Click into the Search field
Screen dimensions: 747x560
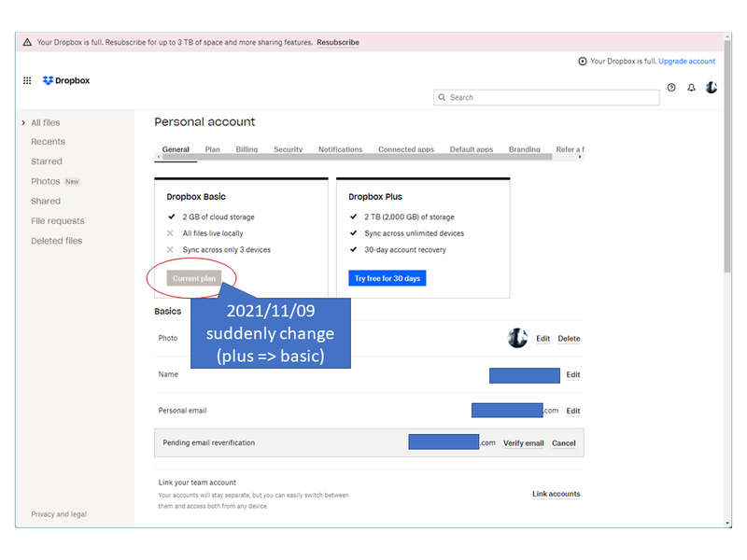click(x=551, y=97)
